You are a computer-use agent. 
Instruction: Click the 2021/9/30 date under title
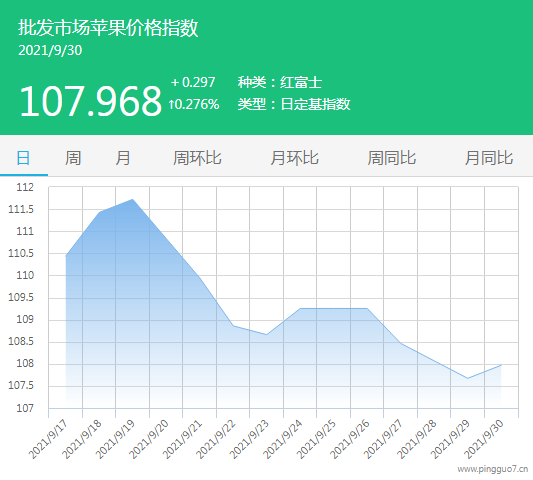tap(50, 50)
